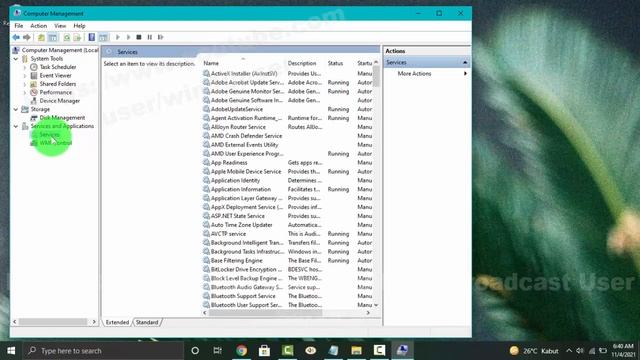
Task: Select WMI Control in the tree
Action: click(56, 143)
